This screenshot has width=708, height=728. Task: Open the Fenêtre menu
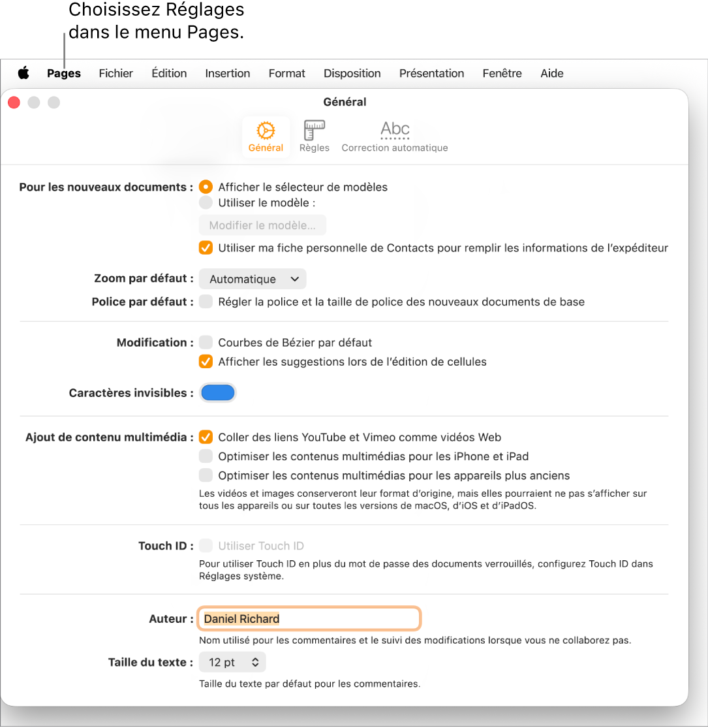coord(502,73)
